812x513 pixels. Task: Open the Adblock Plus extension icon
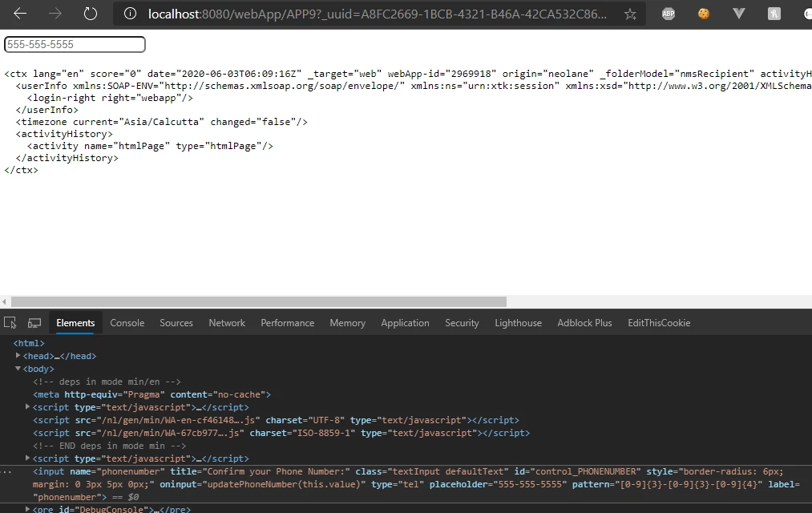[x=669, y=14]
